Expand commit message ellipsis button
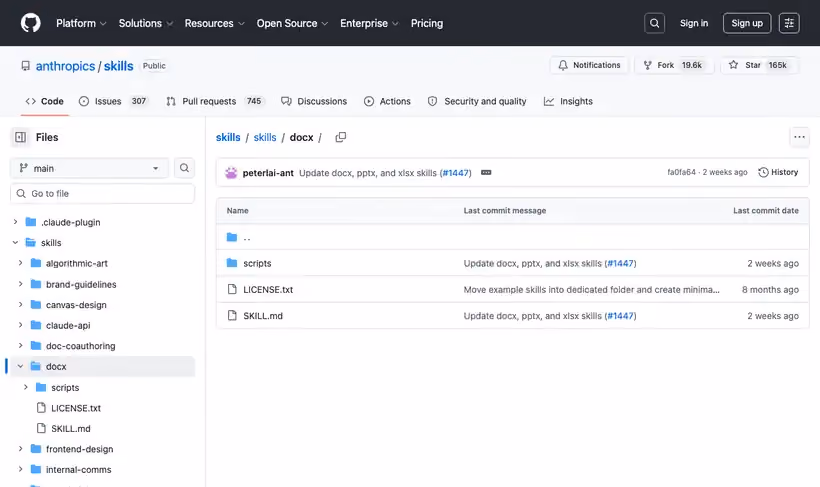This screenshot has width=820, height=487. pyautogui.click(x=486, y=173)
